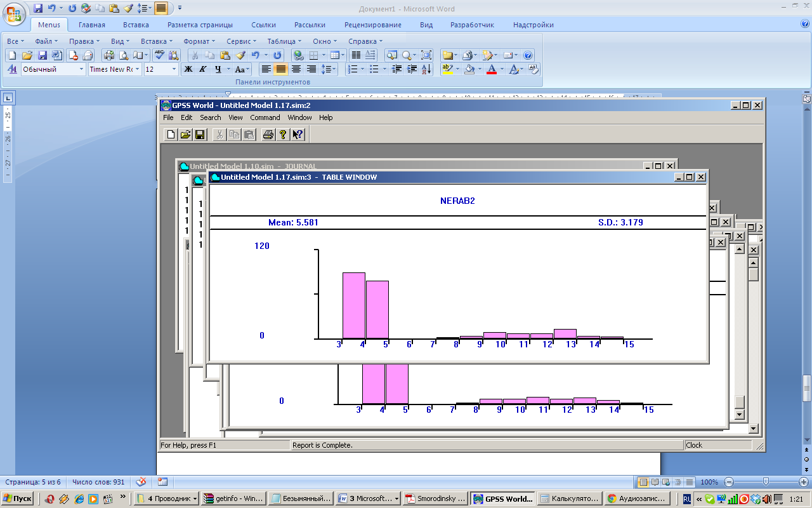Click the font color red A swatch

click(491, 69)
